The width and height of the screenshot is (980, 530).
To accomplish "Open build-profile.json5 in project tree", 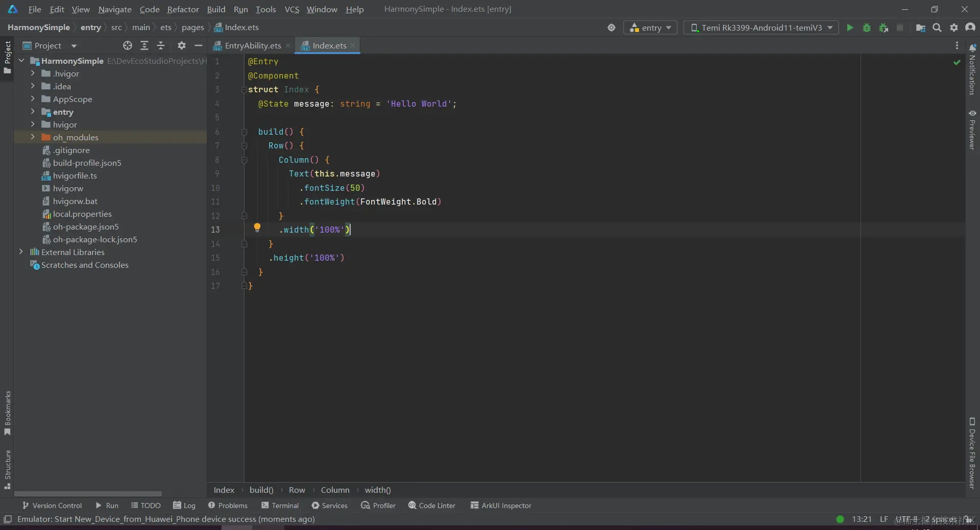I will tap(87, 163).
